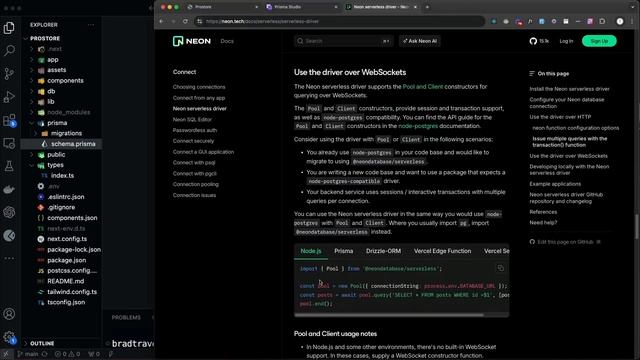The image size is (640, 360).
Task: Collapse the prisma folder
Action: click(57, 123)
